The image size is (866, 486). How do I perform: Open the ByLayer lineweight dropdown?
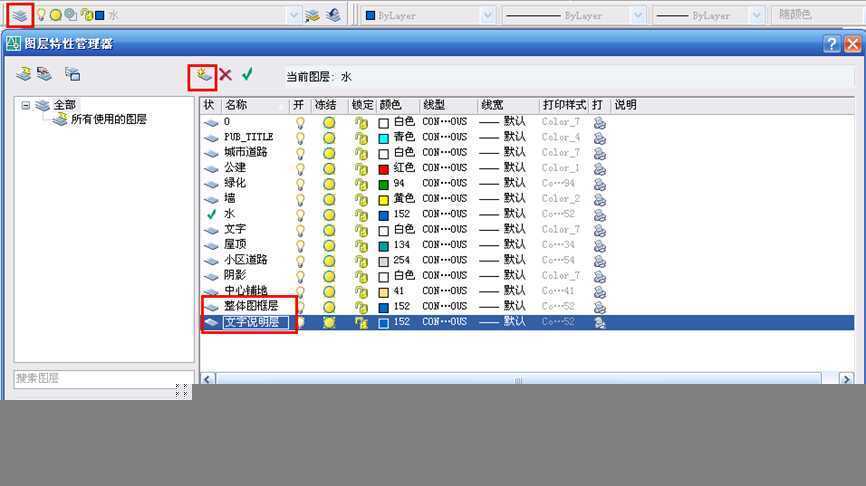(x=757, y=15)
